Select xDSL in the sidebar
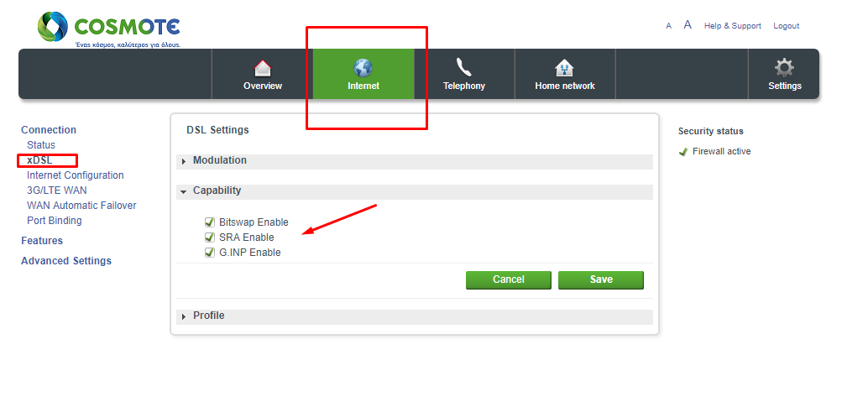 click(x=39, y=160)
